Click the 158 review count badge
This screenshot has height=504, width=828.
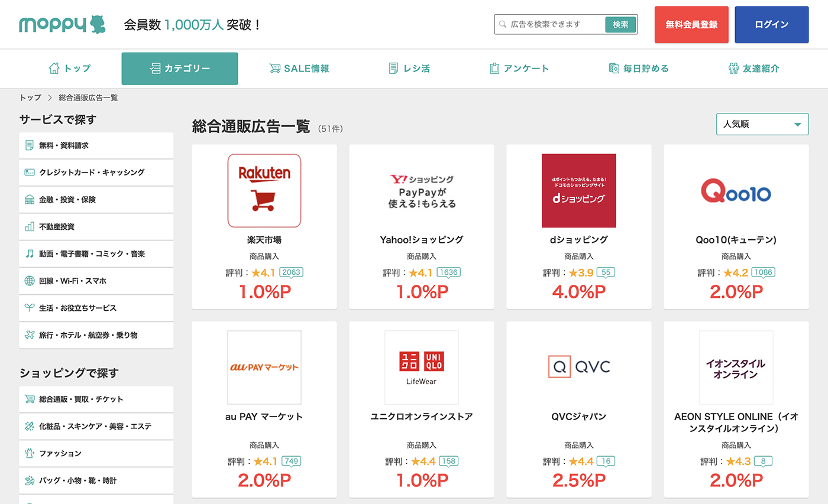(448, 461)
